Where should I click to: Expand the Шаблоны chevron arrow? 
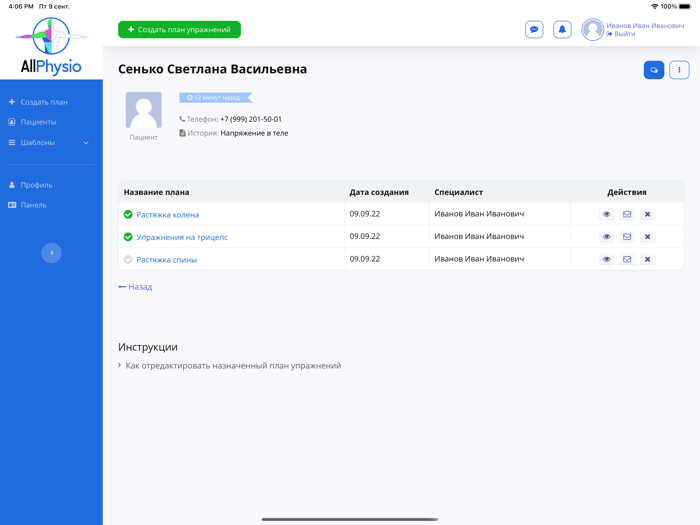tap(86, 143)
